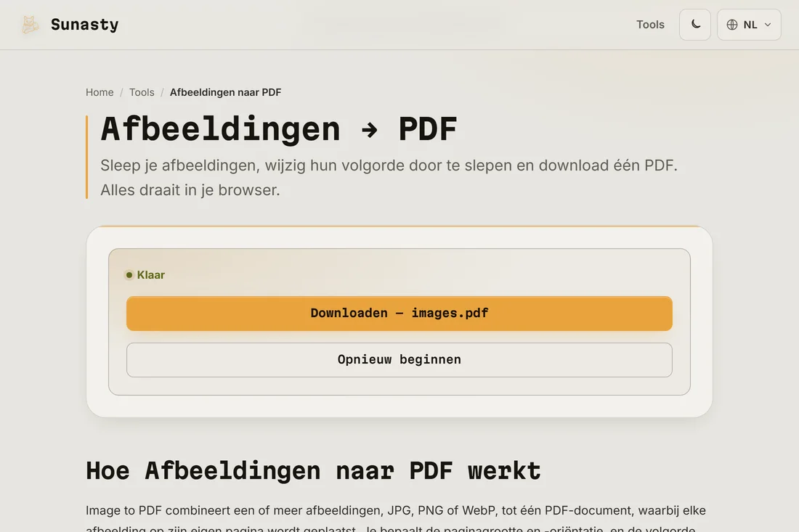Click 'Afbeeldingen naar PDF' breadcrumb text
This screenshot has height=532, width=799.
(x=225, y=92)
